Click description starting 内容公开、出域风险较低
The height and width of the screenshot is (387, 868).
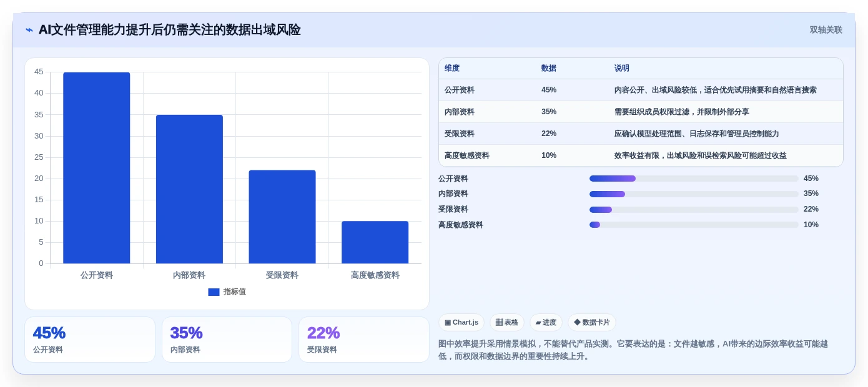pos(716,90)
